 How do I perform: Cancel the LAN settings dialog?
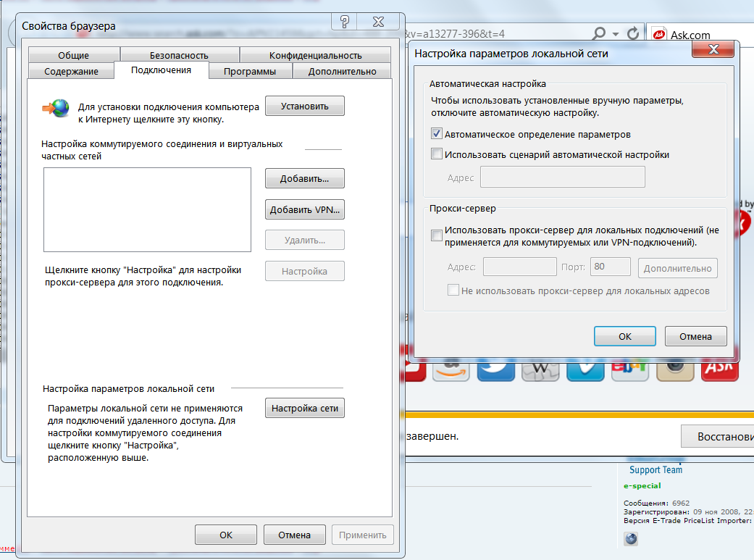pos(695,336)
